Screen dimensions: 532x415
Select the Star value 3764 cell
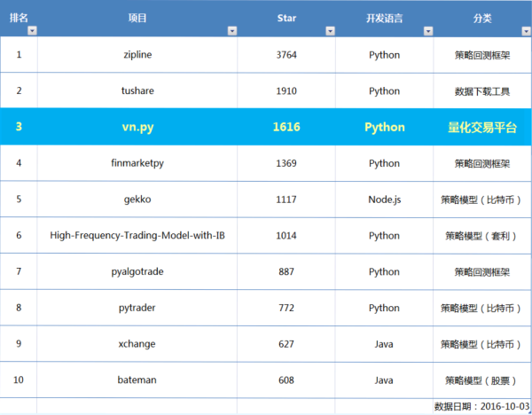[286, 55]
